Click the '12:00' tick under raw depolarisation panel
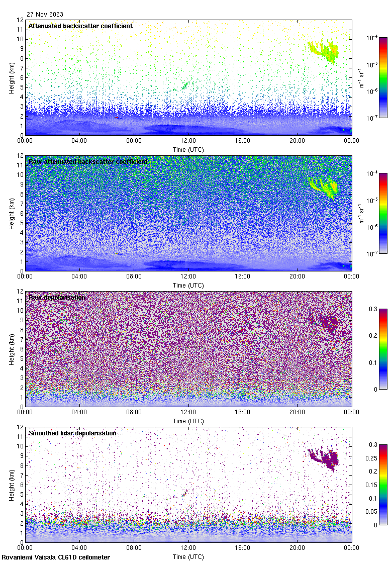The image size is (392, 563). click(188, 412)
